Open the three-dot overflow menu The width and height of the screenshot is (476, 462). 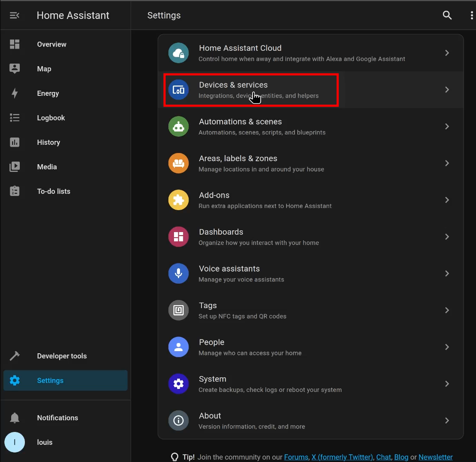pyautogui.click(x=471, y=15)
